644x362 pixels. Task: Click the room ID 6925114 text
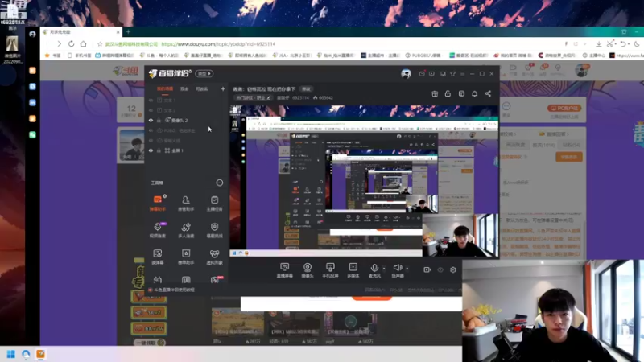300,97
